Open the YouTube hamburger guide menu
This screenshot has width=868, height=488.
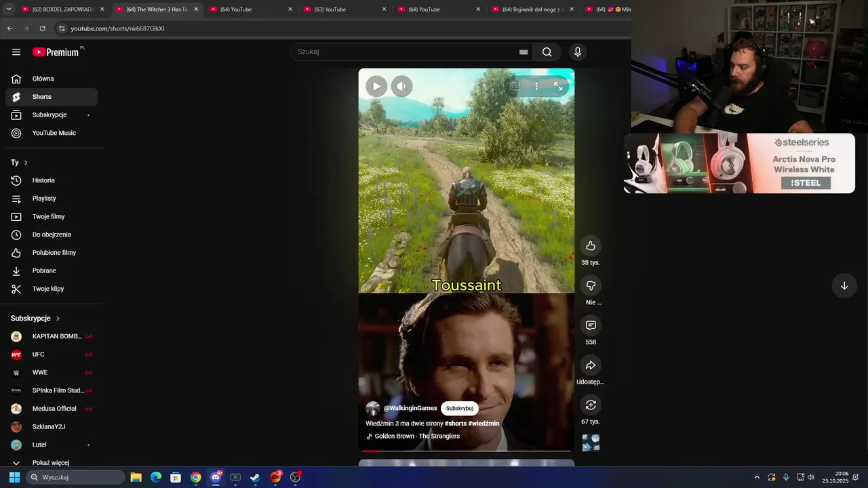[16, 52]
